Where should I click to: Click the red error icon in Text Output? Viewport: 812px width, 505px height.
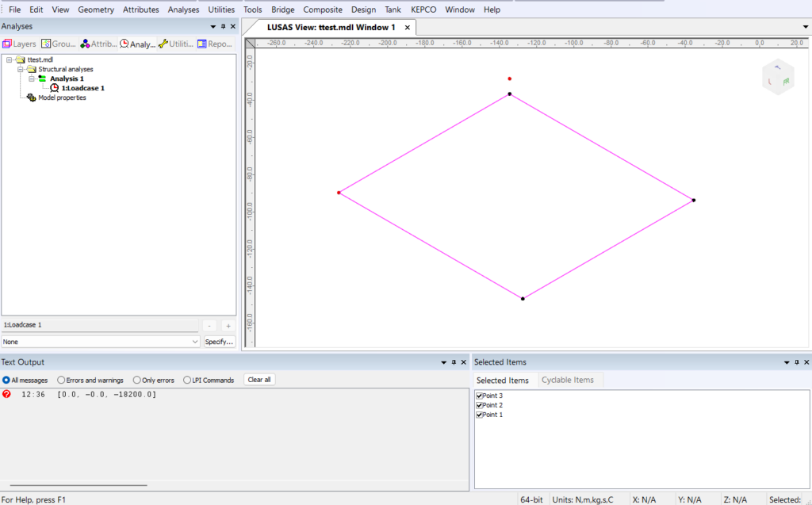point(7,394)
